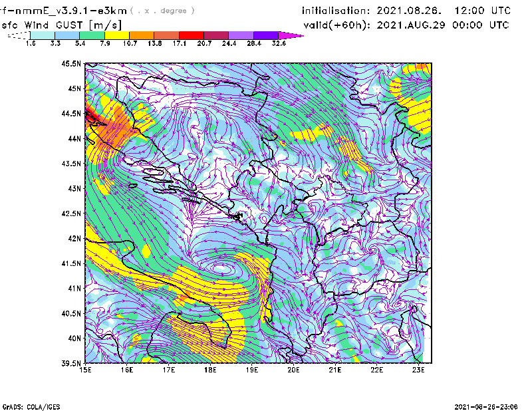532x411 pixels.
Task: Click the timestamp 2021-08-26-23:06
Action: point(486,407)
